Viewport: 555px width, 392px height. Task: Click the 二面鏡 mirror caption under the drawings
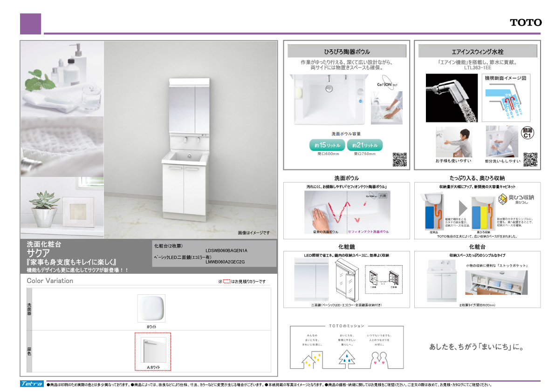(347, 304)
